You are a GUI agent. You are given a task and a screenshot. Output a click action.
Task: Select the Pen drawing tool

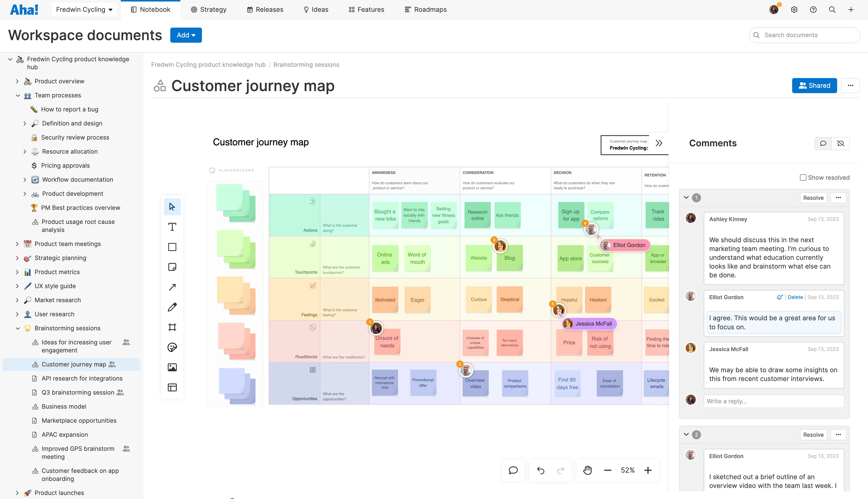[x=172, y=307]
